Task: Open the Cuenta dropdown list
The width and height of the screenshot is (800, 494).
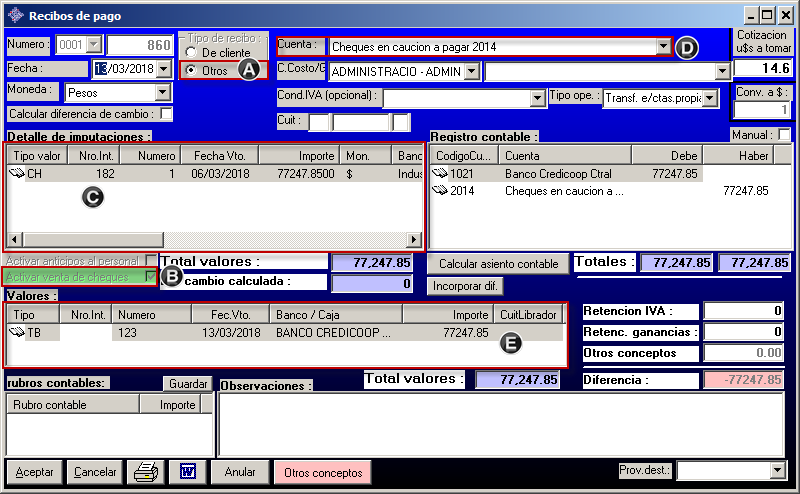Action: pos(662,47)
